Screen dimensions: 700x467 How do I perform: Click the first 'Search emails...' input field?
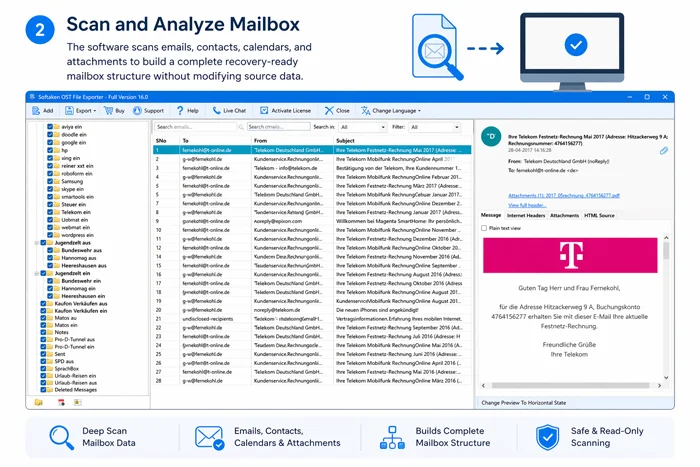pyautogui.click(x=195, y=127)
